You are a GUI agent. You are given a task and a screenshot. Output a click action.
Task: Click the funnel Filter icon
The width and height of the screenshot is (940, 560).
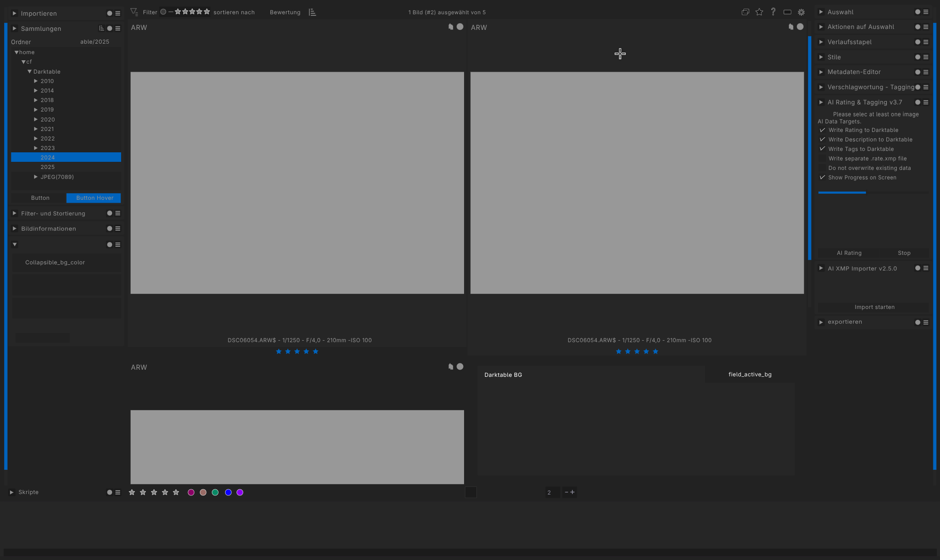click(x=134, y=12)
